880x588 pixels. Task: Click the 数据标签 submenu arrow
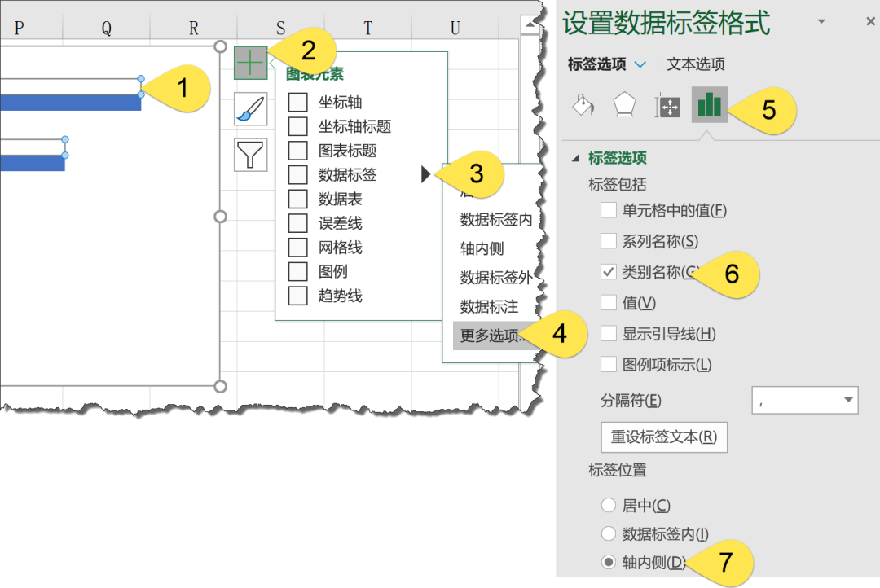pos(426,174)
